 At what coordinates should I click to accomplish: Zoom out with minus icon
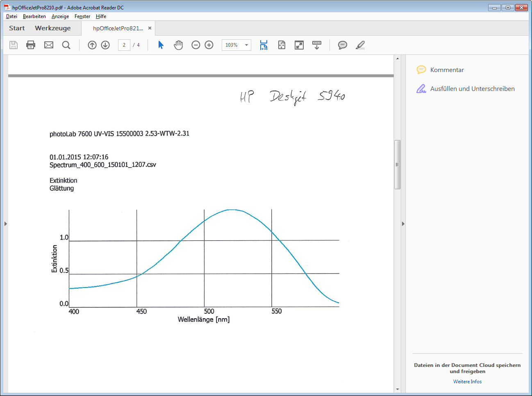[196, 45]
